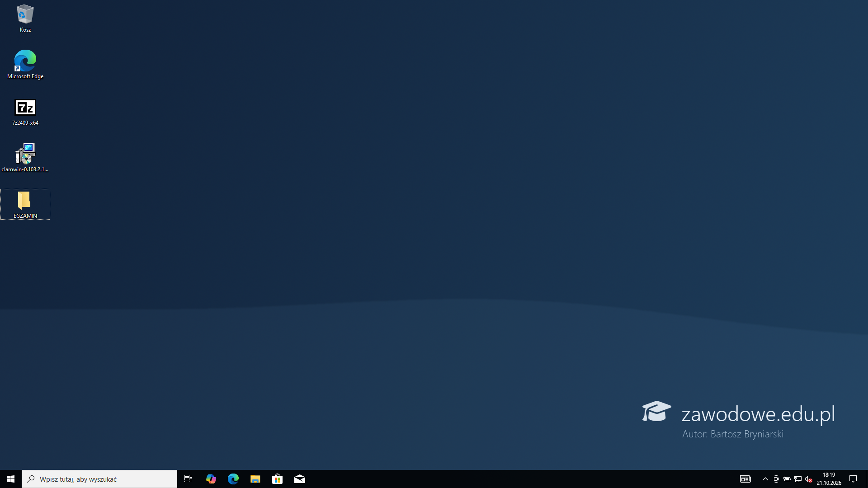Open the Mail app from the taskbar

[299, 479]
